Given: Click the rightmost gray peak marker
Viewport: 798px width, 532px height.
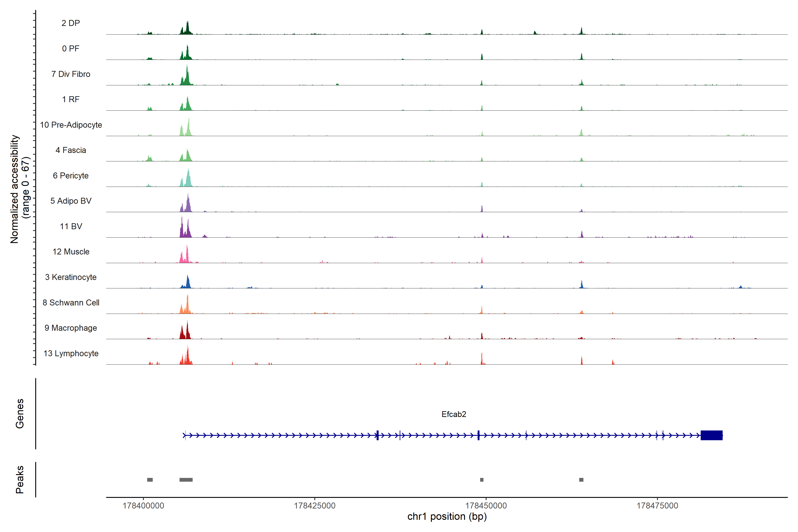Looking at the screenshot, I should pos(581,480).
